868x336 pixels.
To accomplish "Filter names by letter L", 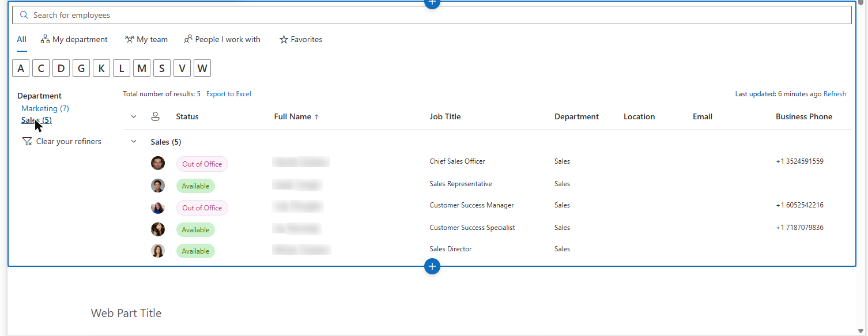I will coord(122,69).
